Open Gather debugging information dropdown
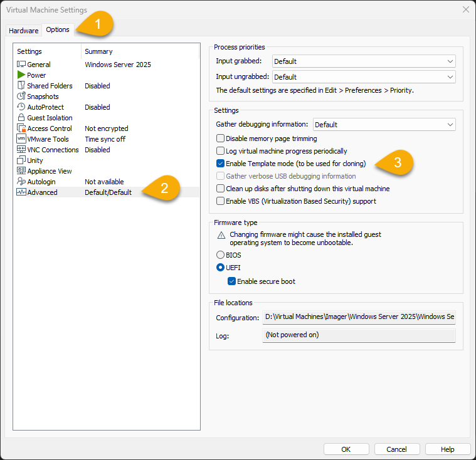Viewport: 476px width, 460px height. pos(384,125)
